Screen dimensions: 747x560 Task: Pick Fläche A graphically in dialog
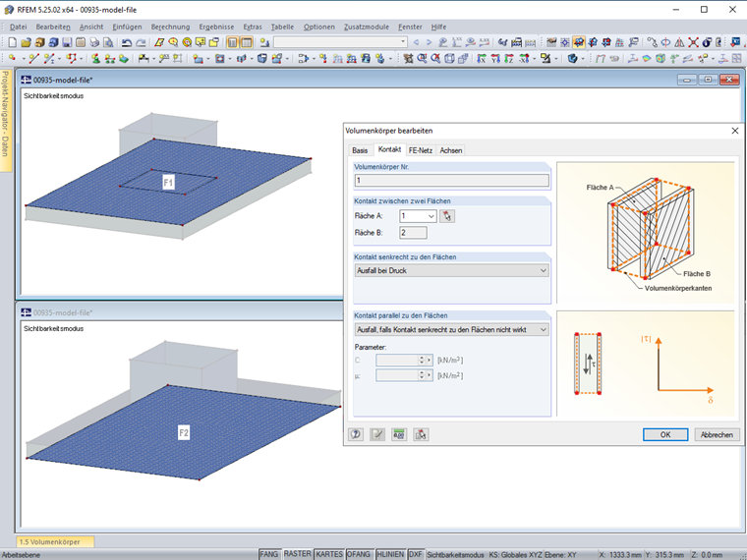pos(446,216)
